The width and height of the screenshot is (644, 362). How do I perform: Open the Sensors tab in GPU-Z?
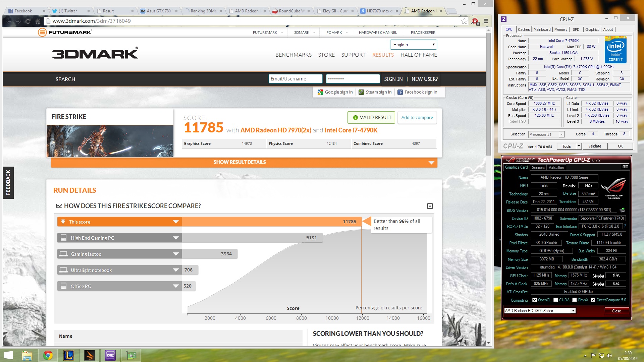pyautogui.click(x=538, y=168)
